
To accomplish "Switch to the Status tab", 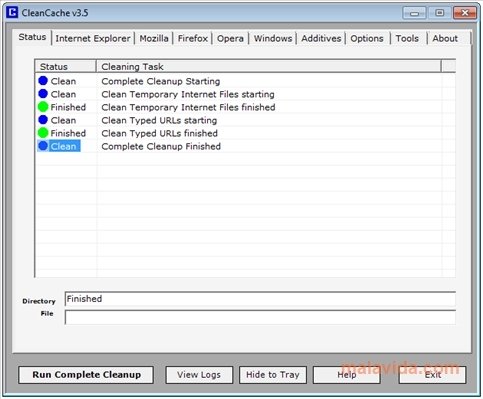I will (32, 37).
